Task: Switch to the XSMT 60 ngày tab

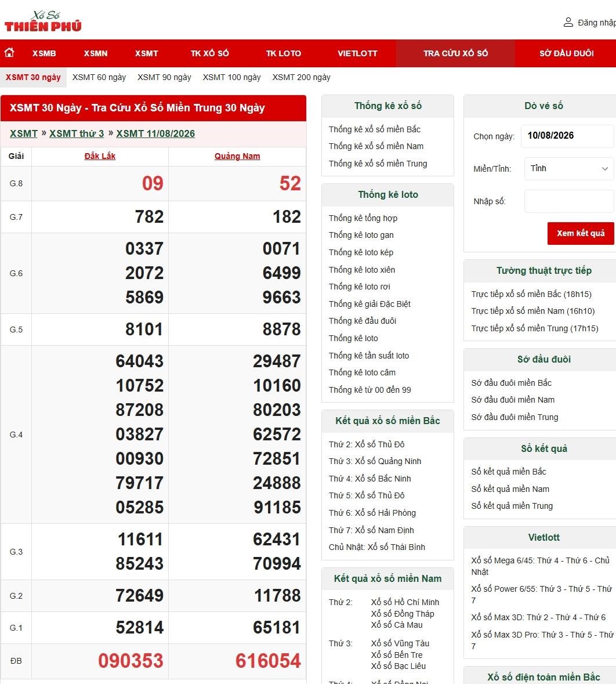Action: [99, 77]
